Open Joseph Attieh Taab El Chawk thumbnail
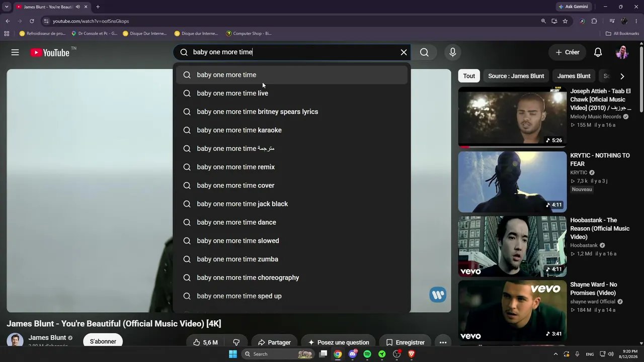Image resolution: width=644 pixels, height=362 pixels. click(512, 117)
